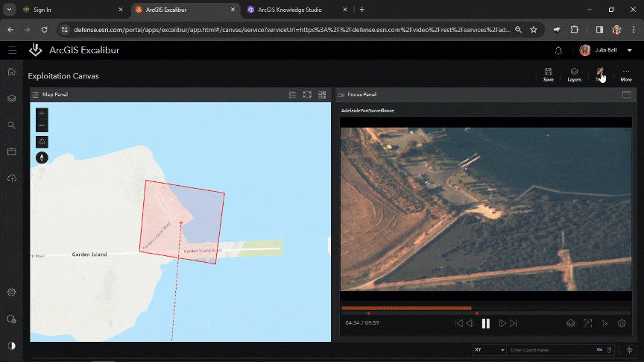Open a new browser tab
The image size is (644, 362).
tap(362, 10)
